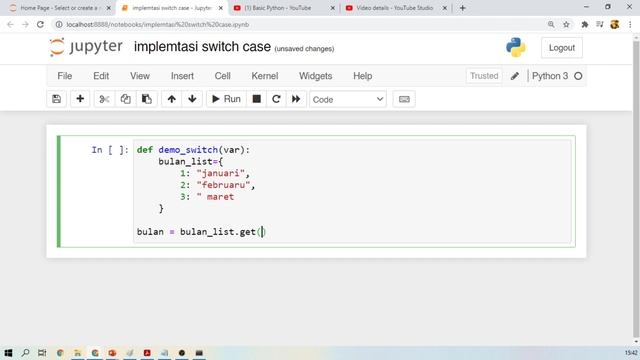The height and width of the screenshot is (360, 640).
Task: Open Task View on taskbar
Action: click(42, 353)
